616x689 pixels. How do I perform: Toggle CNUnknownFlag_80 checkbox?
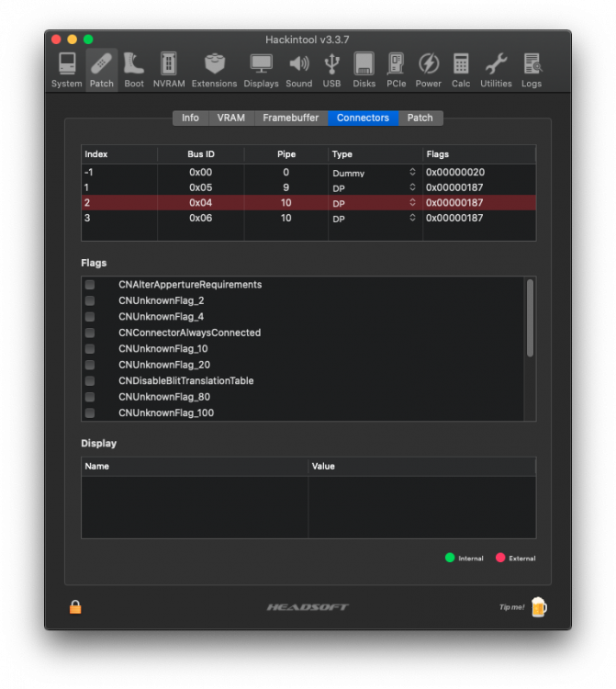90,397
